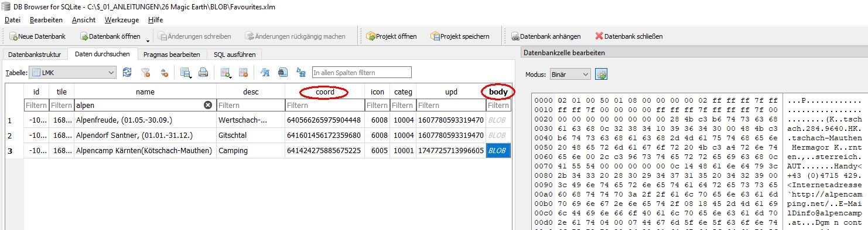Viewport: 868px width, 230px height.
Task: Open find and replace icon
Action: click(x=301, y=73)
